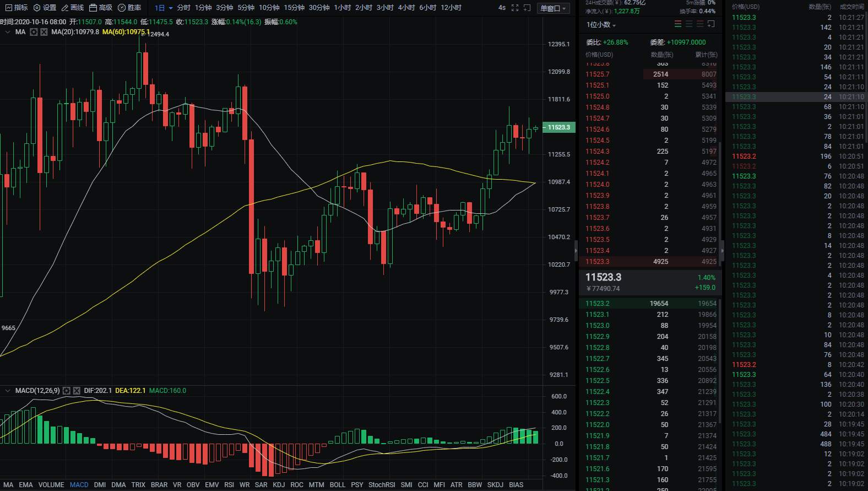The height and width of the screenshot is (491, 868).
Task: Toggle the active MACD indicator off
Action: click(79, 485)
